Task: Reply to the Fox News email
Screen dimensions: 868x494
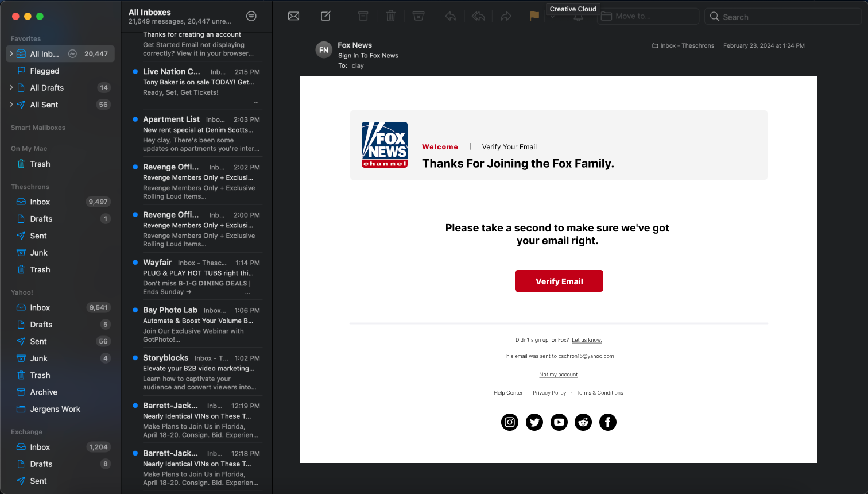Action: pos(451,16)
